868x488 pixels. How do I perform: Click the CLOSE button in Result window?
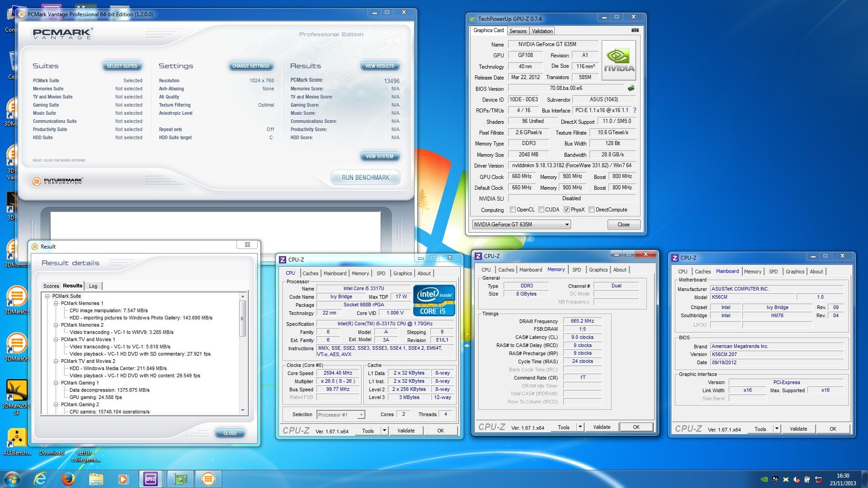coord(230,433)
